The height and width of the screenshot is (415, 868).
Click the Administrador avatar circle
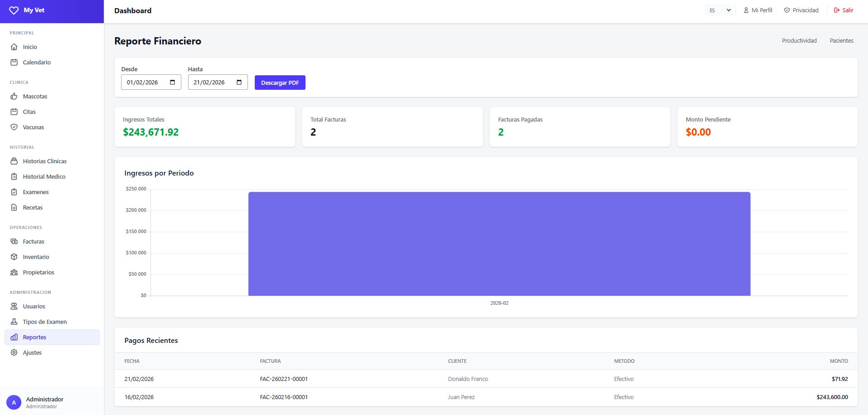14,402
